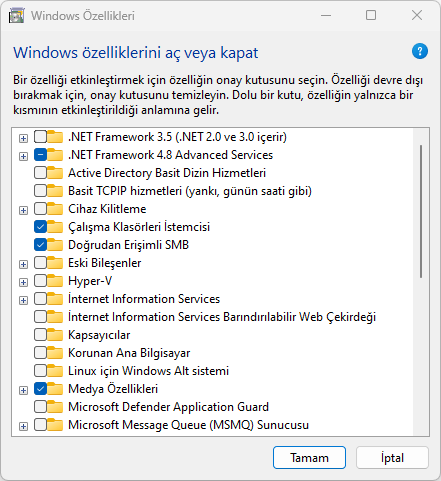
Task: Click folder icon of .NET Framework 4.8 Advanced Services
Action: (x=55, y=155)
